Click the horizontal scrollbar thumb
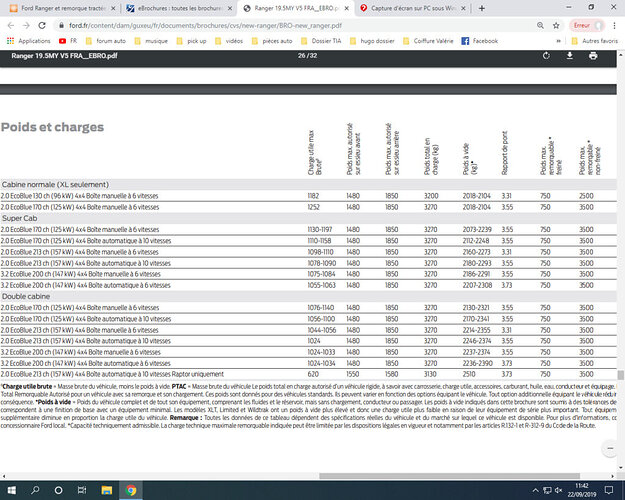This screenshot has width=625, height=500. pos(449,476)
